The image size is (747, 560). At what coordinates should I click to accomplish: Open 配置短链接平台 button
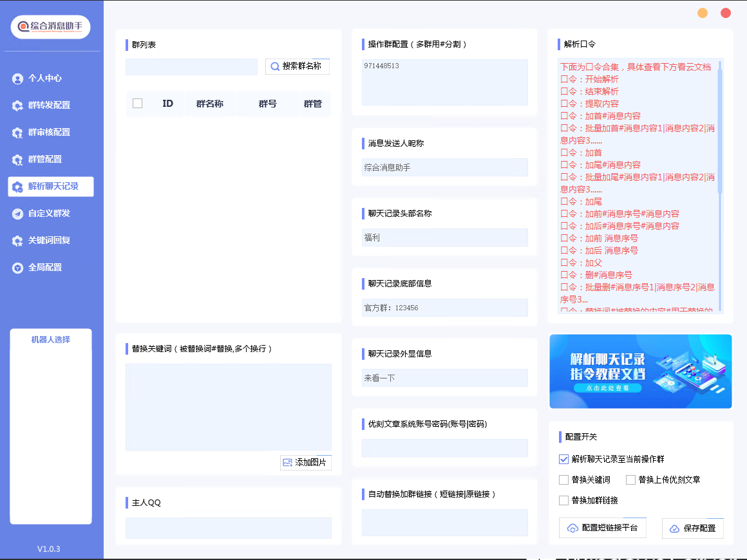click(602, 528)
